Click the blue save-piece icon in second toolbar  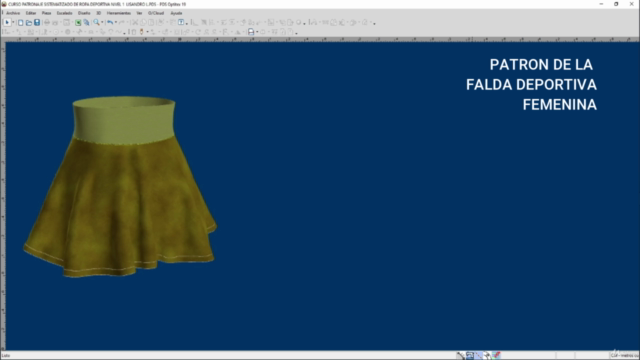pyautogui.click(x=251, y=32)
